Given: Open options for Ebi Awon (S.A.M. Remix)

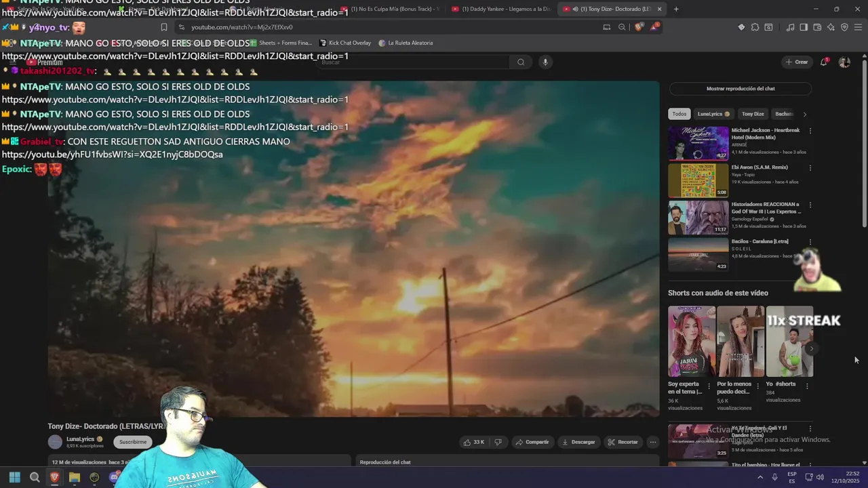Looking at the screenshot, I should pos(810,168).
